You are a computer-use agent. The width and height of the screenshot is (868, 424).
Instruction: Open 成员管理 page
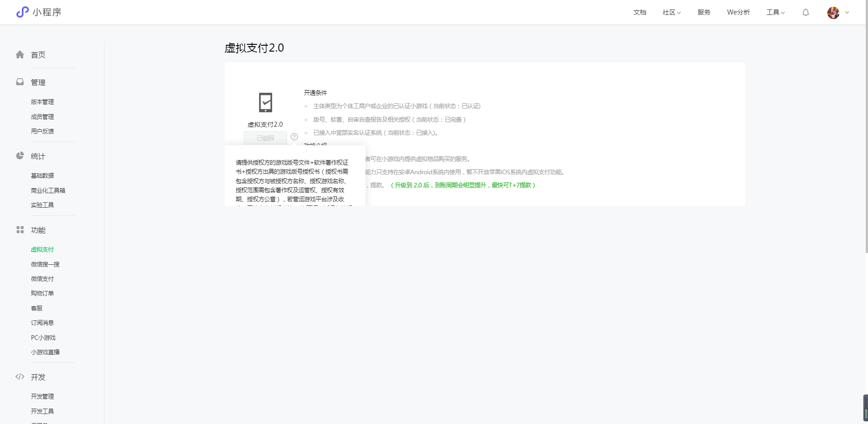[x=42, y=117]
